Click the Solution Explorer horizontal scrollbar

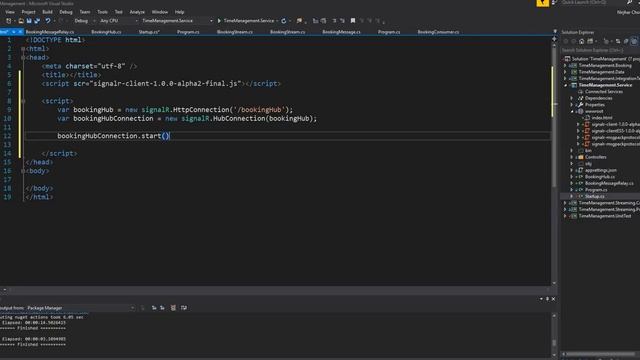(x=602, y=354)
